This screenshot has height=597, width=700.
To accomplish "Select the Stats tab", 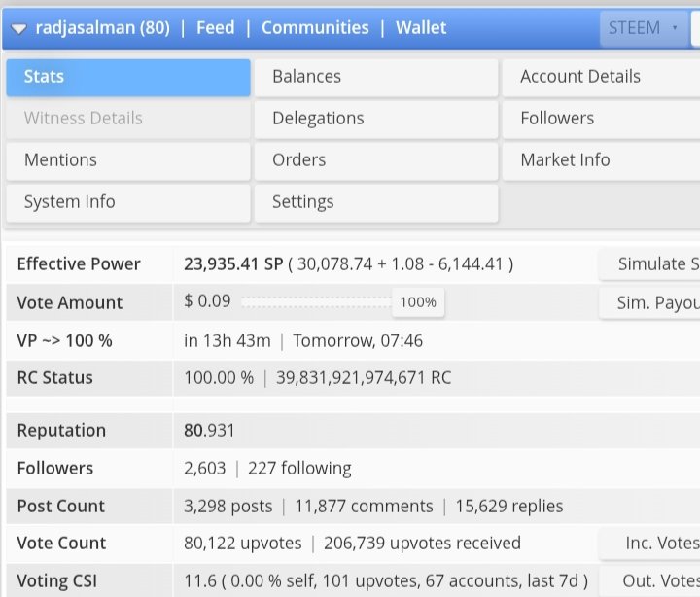I will tap(128, 77).
